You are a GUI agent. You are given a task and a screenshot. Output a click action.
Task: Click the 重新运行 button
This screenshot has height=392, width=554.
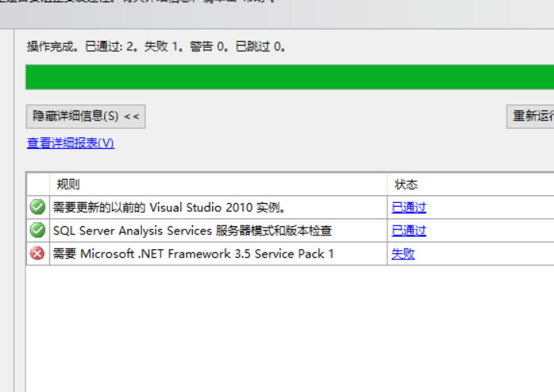point(530,117)
